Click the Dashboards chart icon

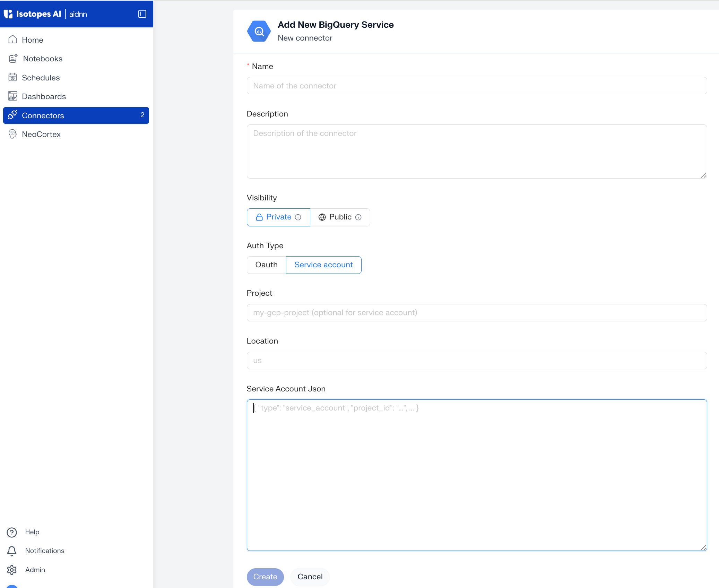point(12,96)
